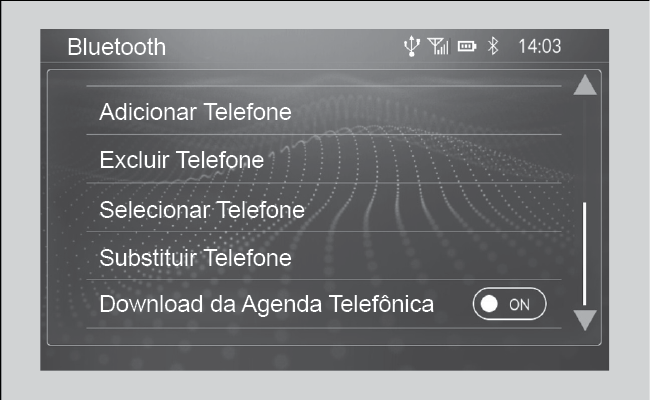Click the ON label in the toggle
Screen dimensions: 650x400
519,305
